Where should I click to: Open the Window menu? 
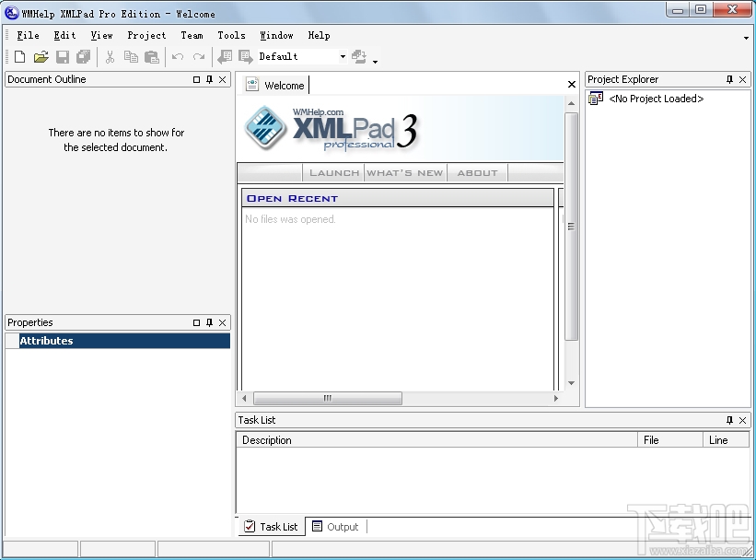coord(277,35)
